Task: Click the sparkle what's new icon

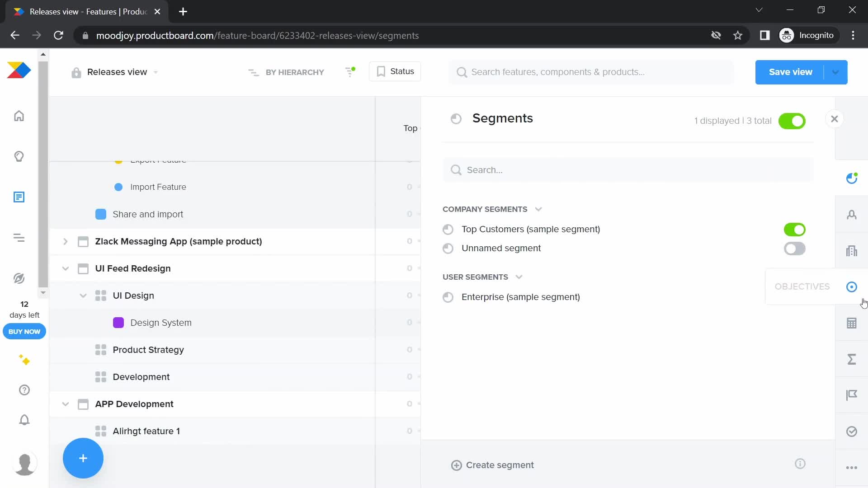Action: point(24,360)
